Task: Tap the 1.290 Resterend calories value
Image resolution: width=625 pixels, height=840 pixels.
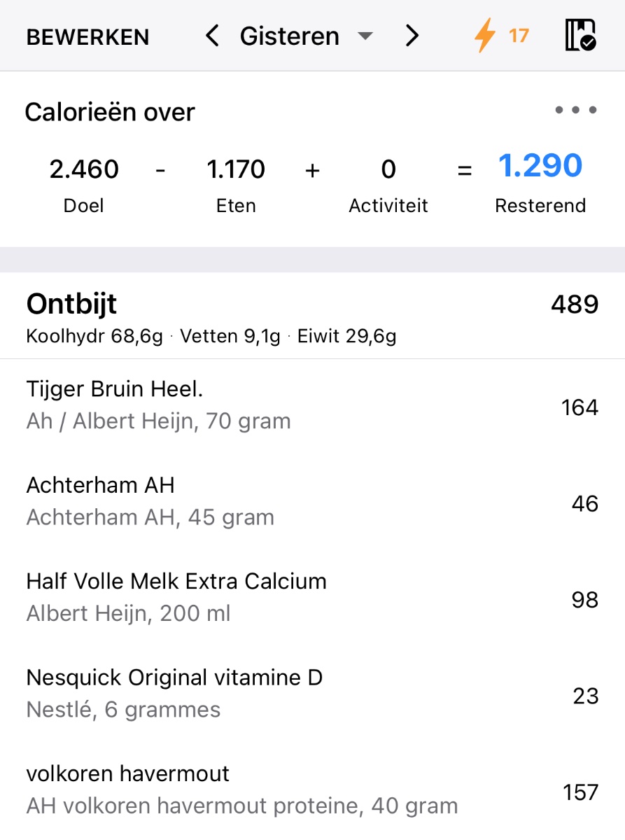Action: tap(540, 167)
